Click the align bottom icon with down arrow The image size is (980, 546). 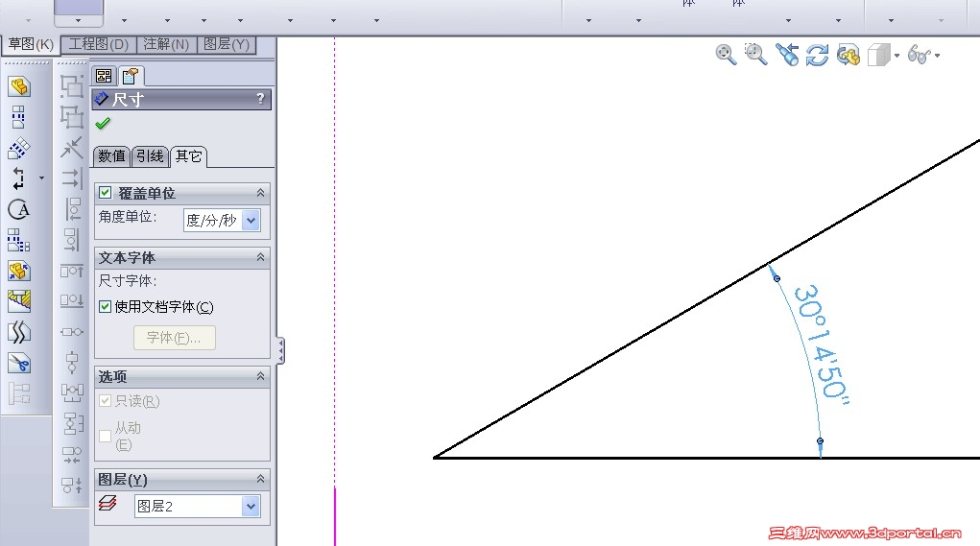[x=72, y=300]
